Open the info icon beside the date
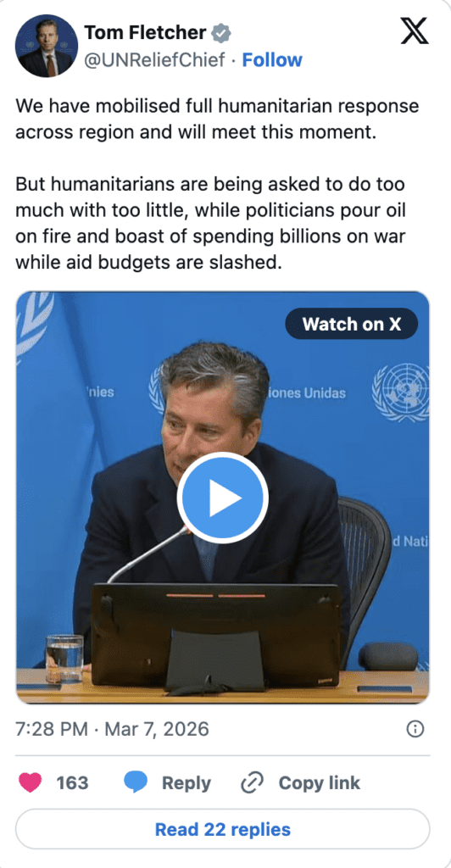 point(415,729)
